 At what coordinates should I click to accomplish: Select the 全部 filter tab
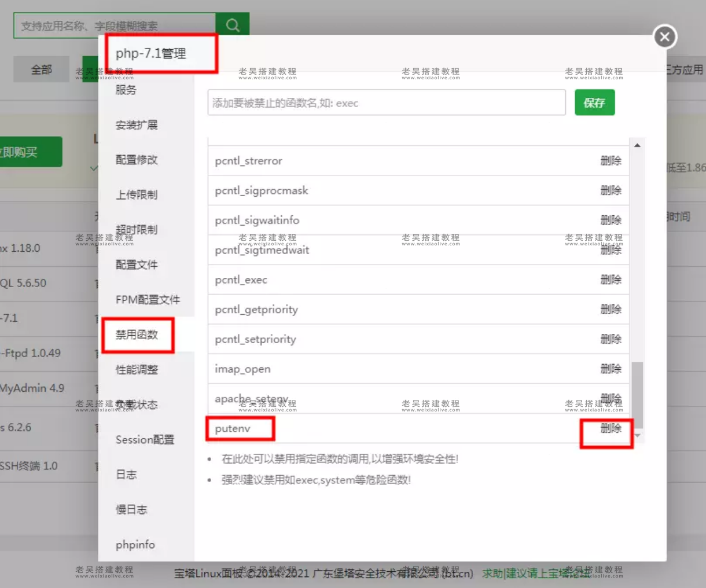(41, 68)
